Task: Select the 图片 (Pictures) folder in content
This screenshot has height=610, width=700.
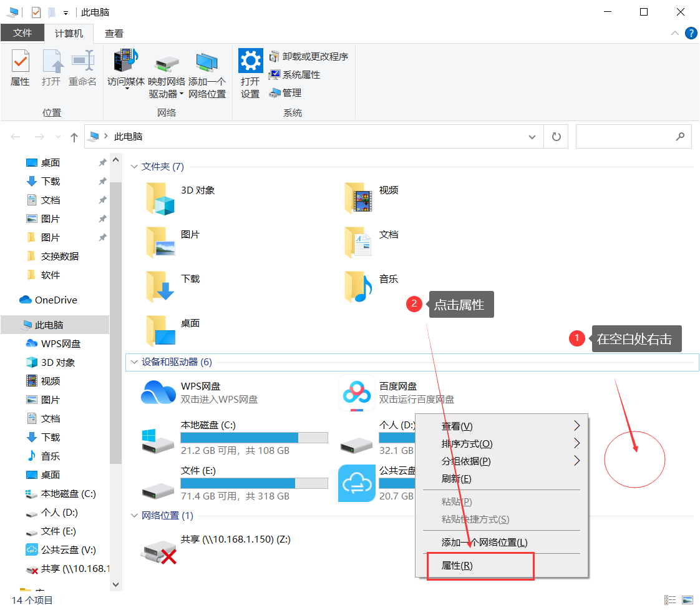Action: (x=173, y=242)
